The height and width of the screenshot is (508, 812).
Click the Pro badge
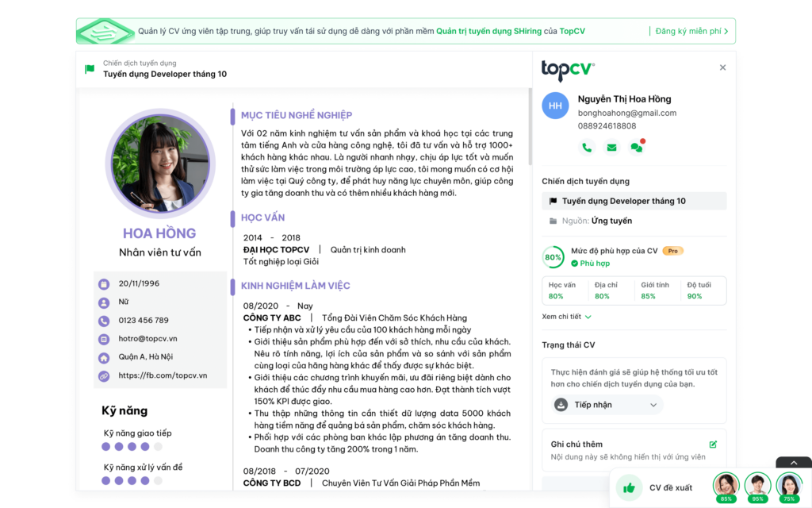[x=672, y=251]
